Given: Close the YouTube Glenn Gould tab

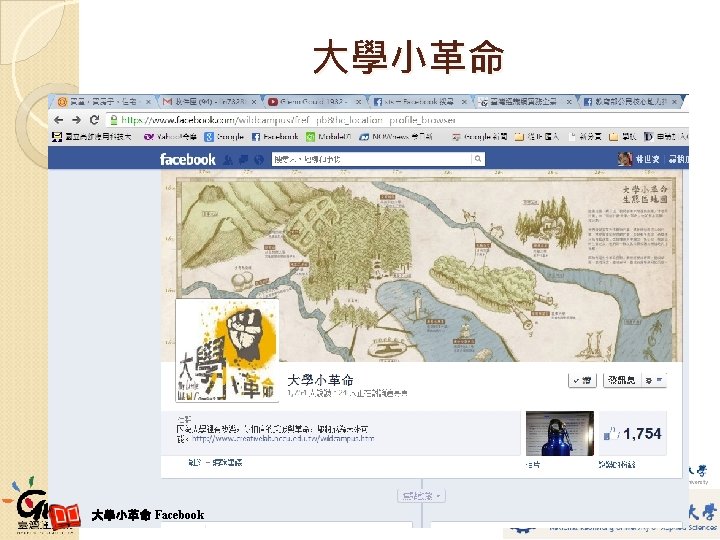Looking at the screenshot, I should tap(358, 102).
